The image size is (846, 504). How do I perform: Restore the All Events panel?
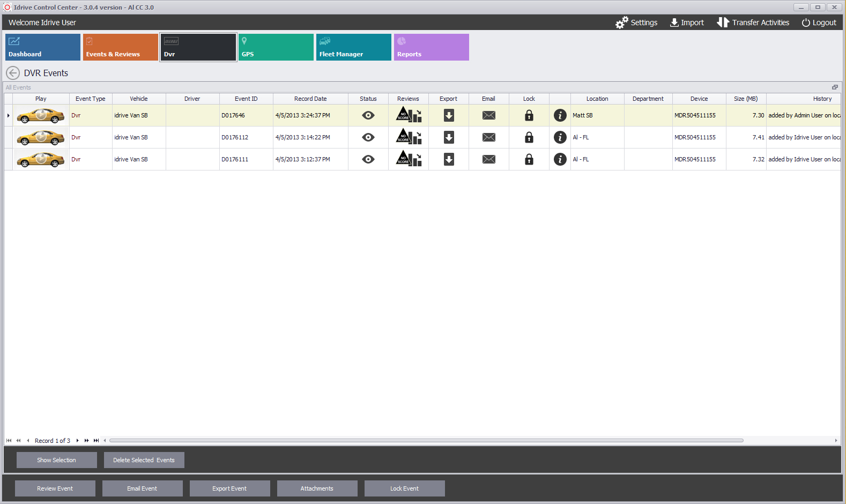[x=835, y=87]
